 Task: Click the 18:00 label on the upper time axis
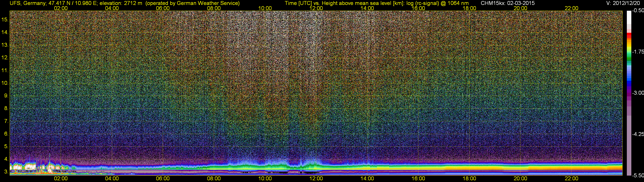click(469, 8)
